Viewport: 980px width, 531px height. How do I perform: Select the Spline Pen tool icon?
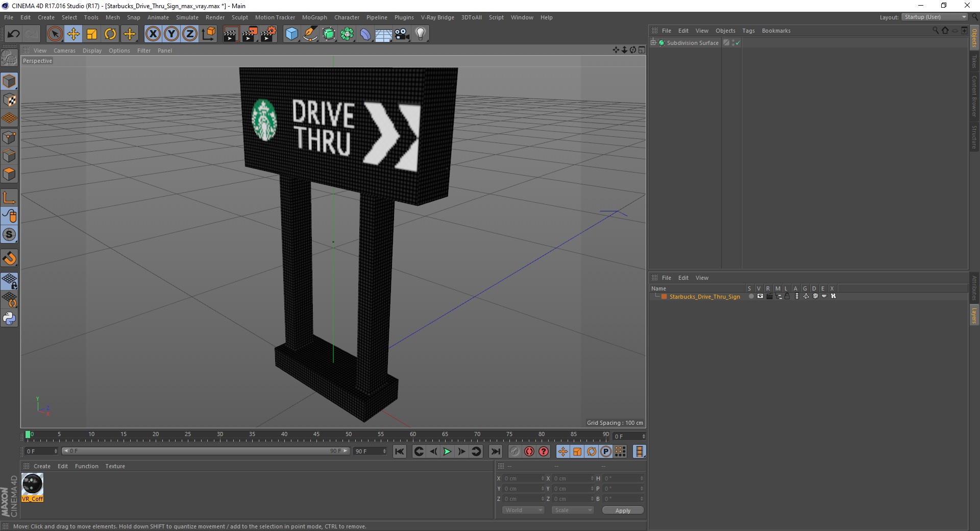[x=310, y=34]
